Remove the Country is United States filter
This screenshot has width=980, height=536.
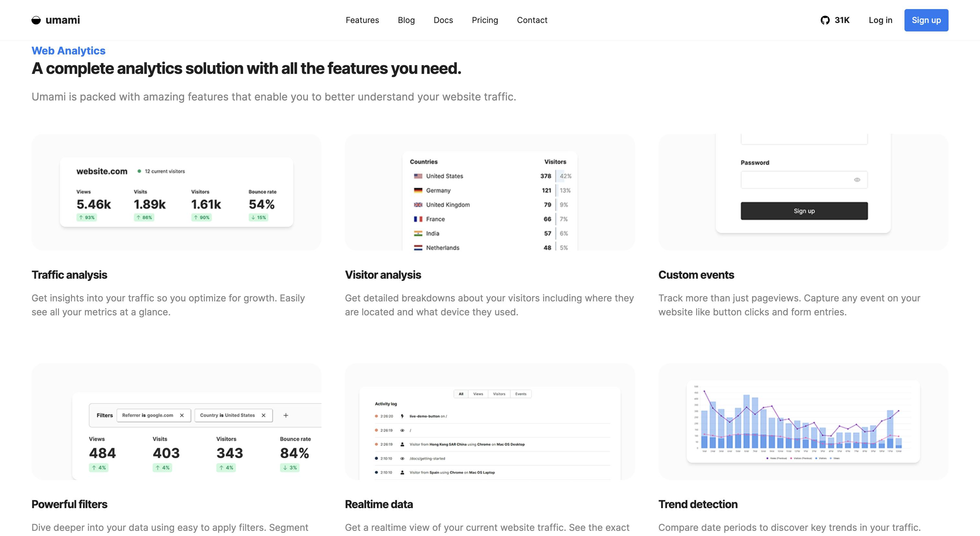pyautogui.click(x=263, y=415)
